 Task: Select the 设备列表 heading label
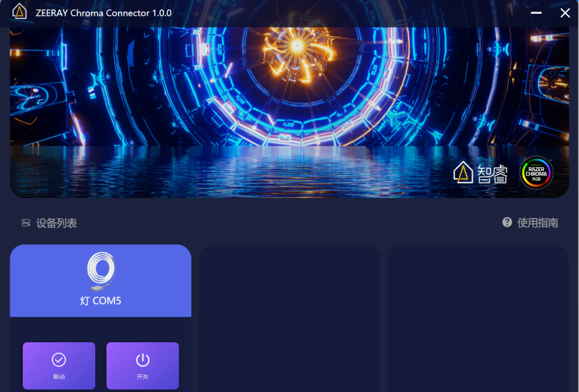pos(57,223)
